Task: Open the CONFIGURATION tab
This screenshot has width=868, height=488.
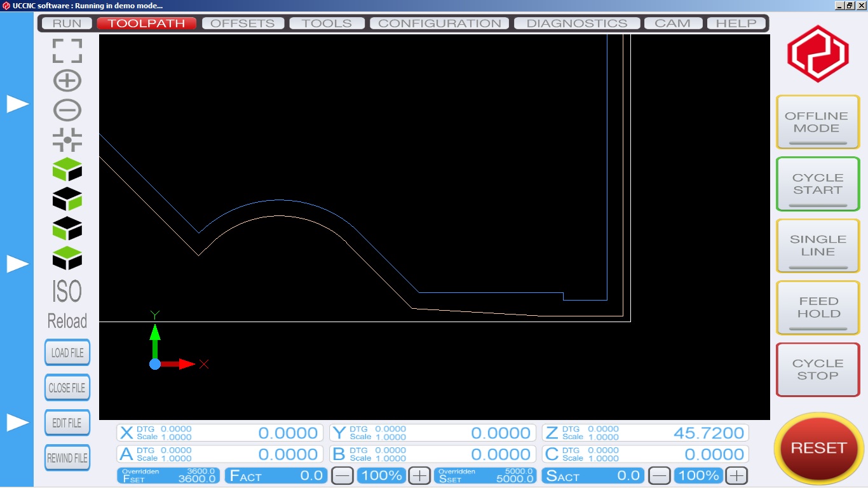Action: click(440, 24)
